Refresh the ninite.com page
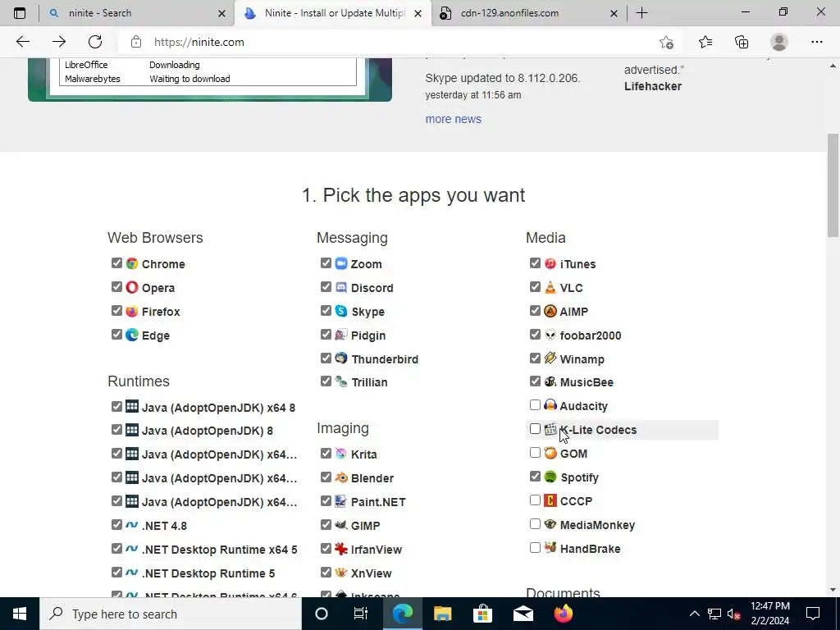840x630 pixels. pos(95,42)
